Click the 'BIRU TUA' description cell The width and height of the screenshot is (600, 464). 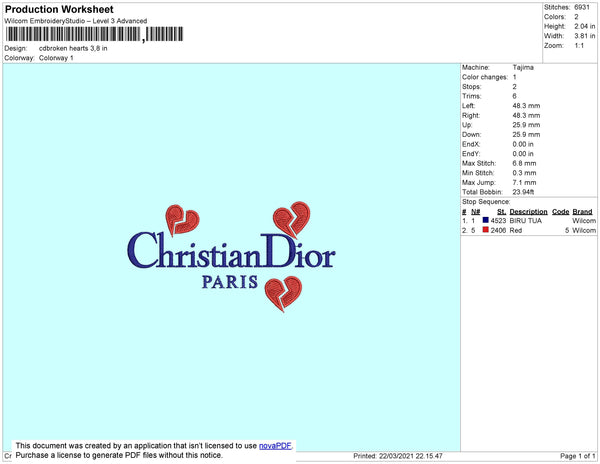coord(526,221)
